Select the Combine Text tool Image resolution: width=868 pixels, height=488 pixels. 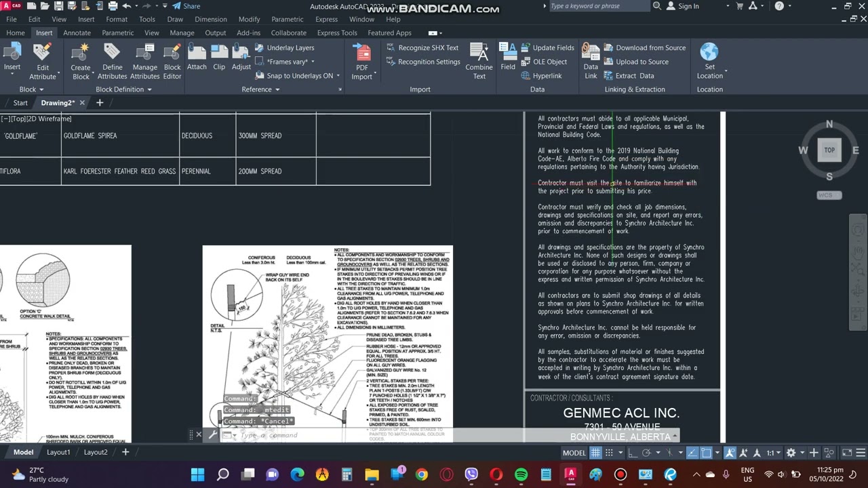pos(479,61)
